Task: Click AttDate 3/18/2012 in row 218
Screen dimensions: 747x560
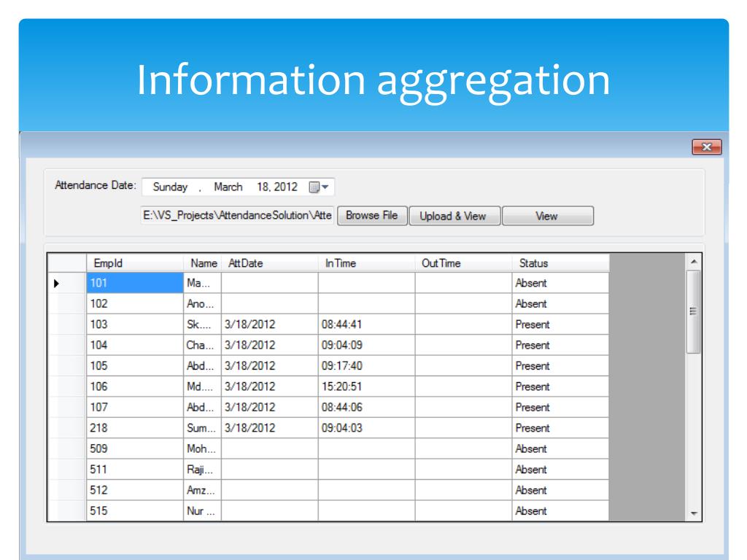Action: (270, 428)
